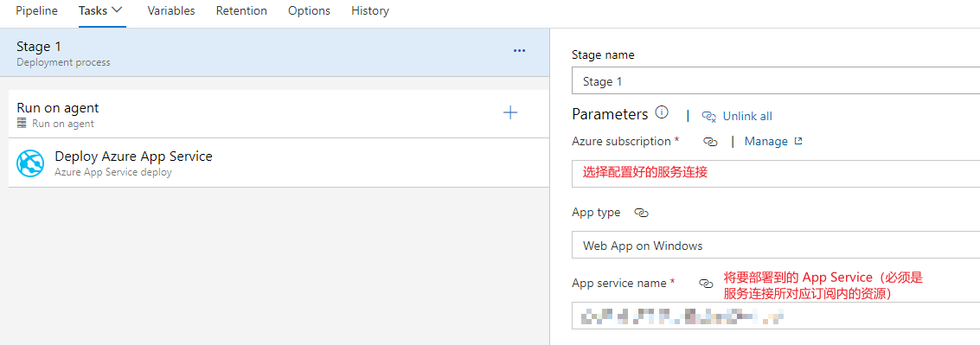Select the Azure App Service deploy icon
The width and height of the screenshot is (980, 345).
[31, 163]
